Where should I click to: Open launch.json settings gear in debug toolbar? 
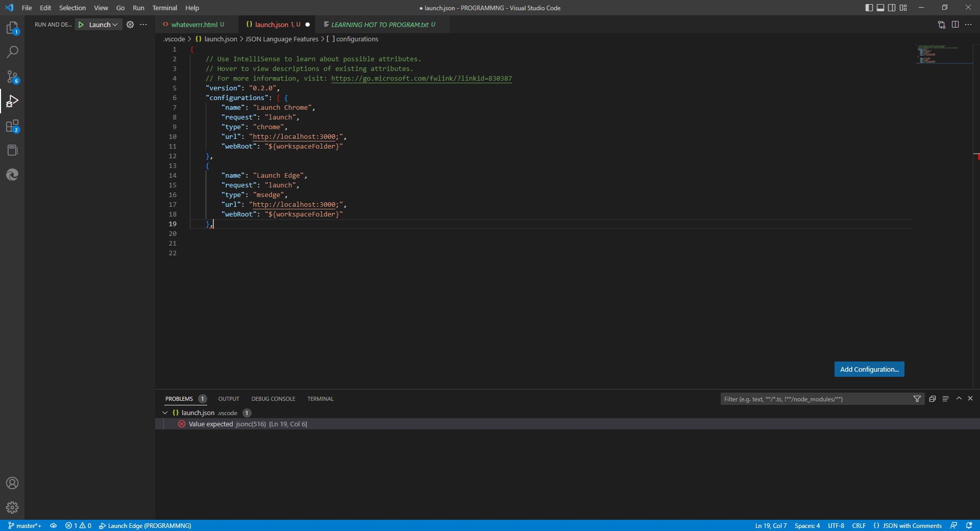pyautogui.click(x=130, y=25)
